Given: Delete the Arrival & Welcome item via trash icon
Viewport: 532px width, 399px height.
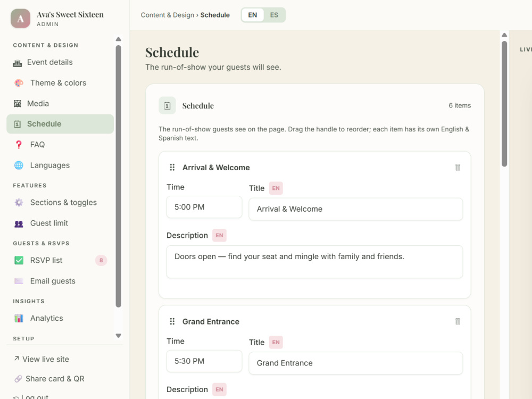Looking at the screenshot, I should (x=458, y=167).
